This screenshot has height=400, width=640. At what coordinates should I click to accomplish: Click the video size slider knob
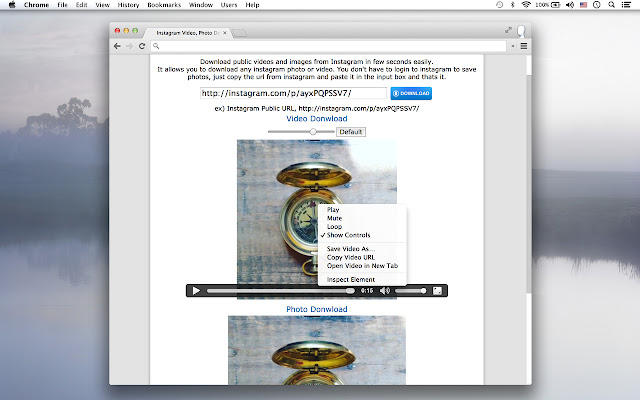313,132
